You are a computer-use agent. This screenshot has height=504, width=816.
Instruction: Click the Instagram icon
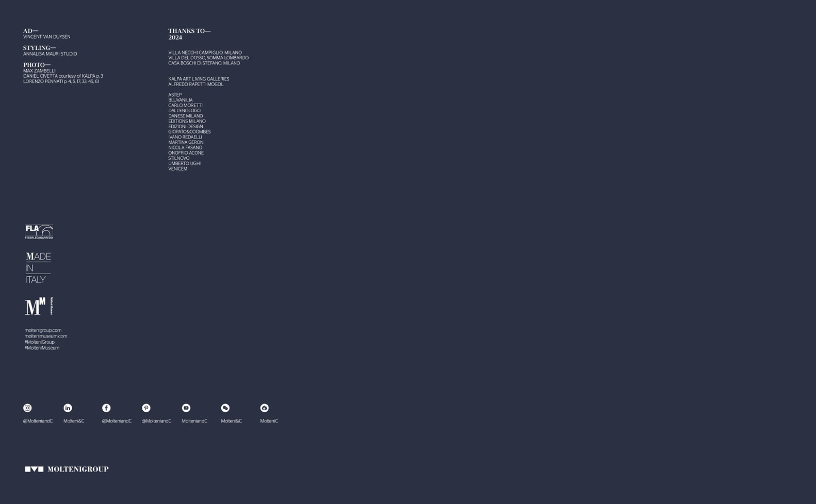point(27,408)
